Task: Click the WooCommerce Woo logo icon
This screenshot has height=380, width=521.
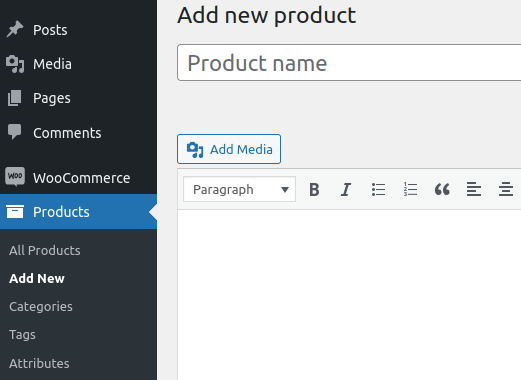Action: tap(15, 176)
